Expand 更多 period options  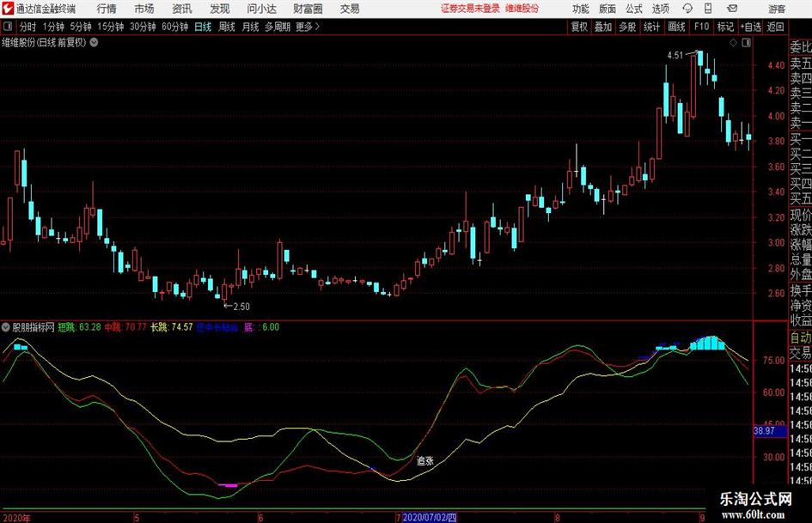pyautogui.click(x=308, y=27)
